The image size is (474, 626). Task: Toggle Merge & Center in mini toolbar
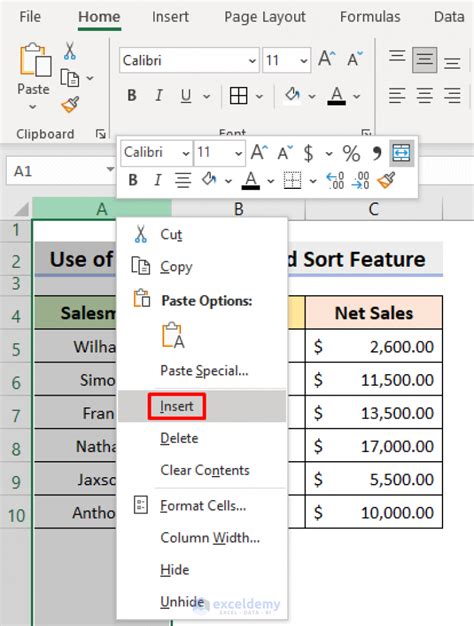pyautogui.click(x=401, y=153)
